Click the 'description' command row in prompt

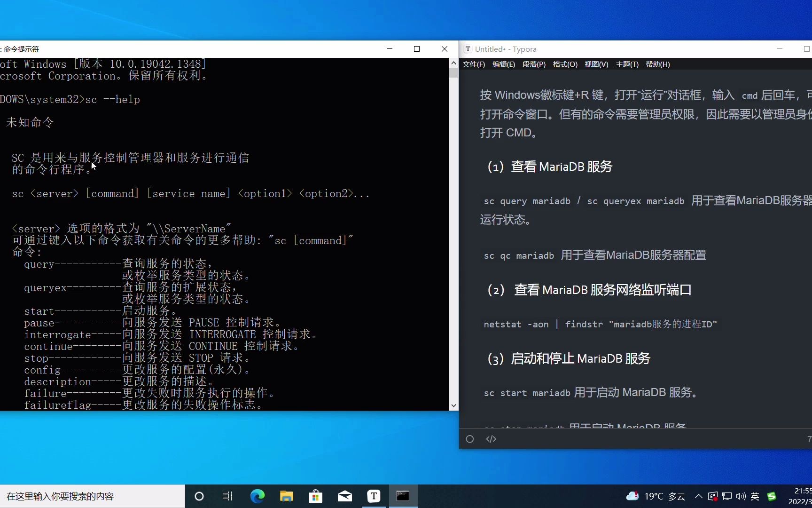(x=119, y=381)
